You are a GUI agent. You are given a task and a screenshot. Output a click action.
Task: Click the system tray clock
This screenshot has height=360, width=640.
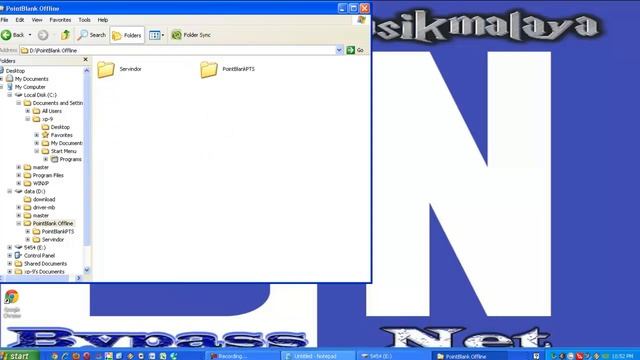623,356
